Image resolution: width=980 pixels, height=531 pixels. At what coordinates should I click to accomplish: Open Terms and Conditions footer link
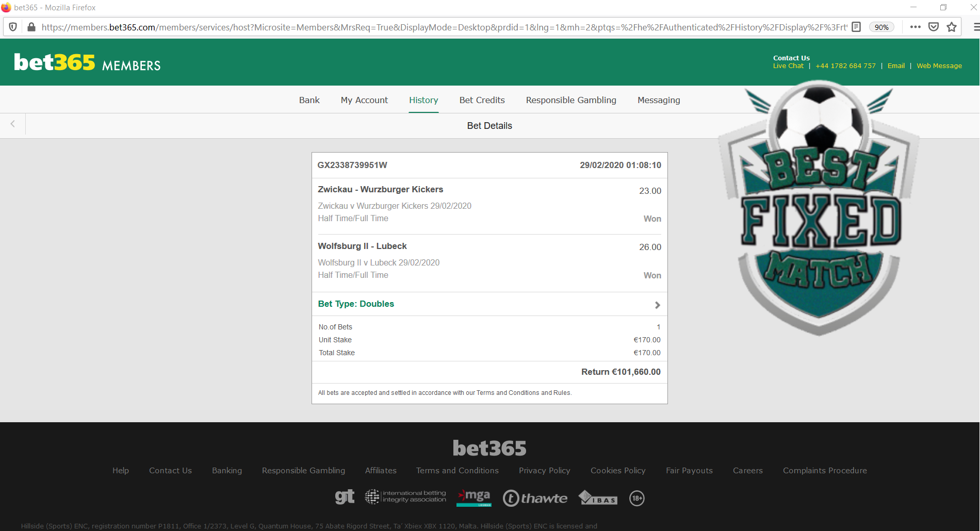pos(458,471)
